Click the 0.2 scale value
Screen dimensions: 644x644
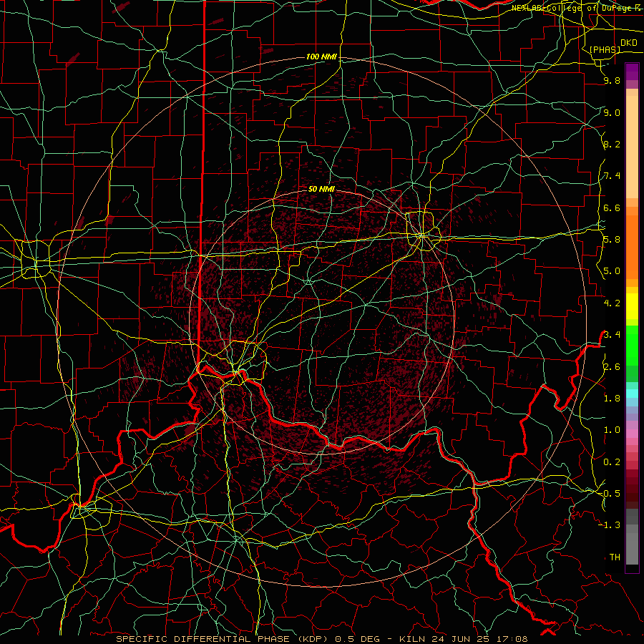click(612, 462)
